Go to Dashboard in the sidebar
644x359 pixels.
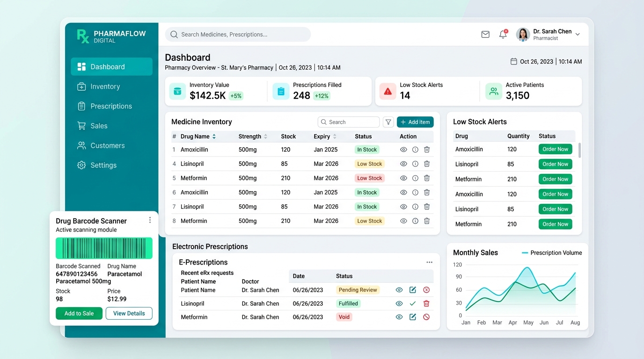click(x=111, y=66)
